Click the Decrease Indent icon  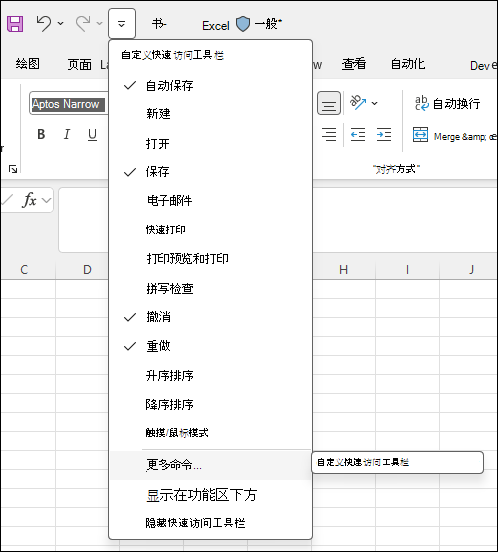tap(358, 134)
